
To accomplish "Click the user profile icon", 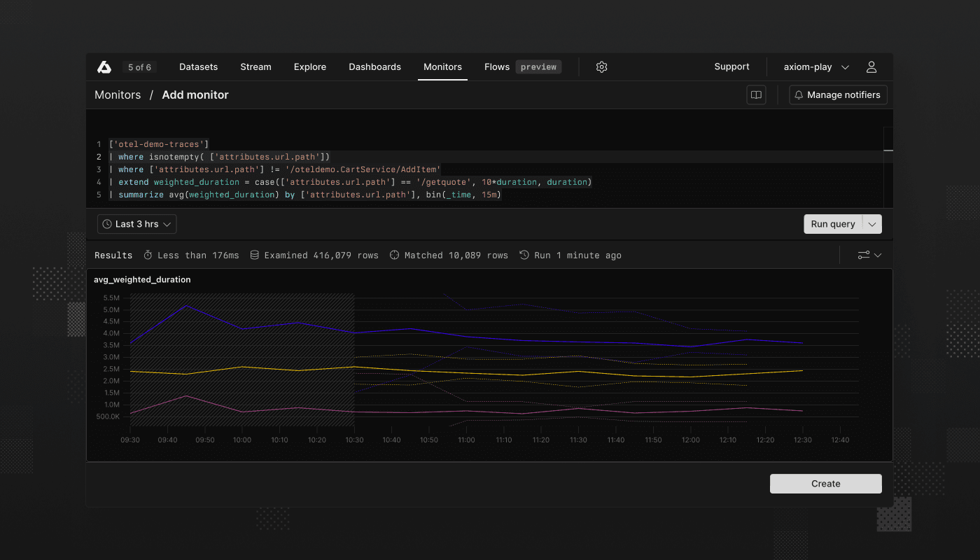I will click(871, 66).
